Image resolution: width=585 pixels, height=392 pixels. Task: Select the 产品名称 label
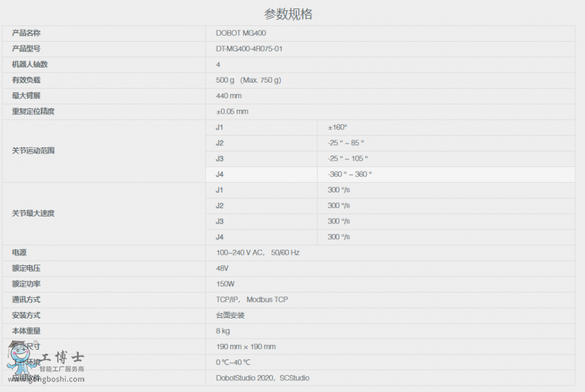(26, 33)
